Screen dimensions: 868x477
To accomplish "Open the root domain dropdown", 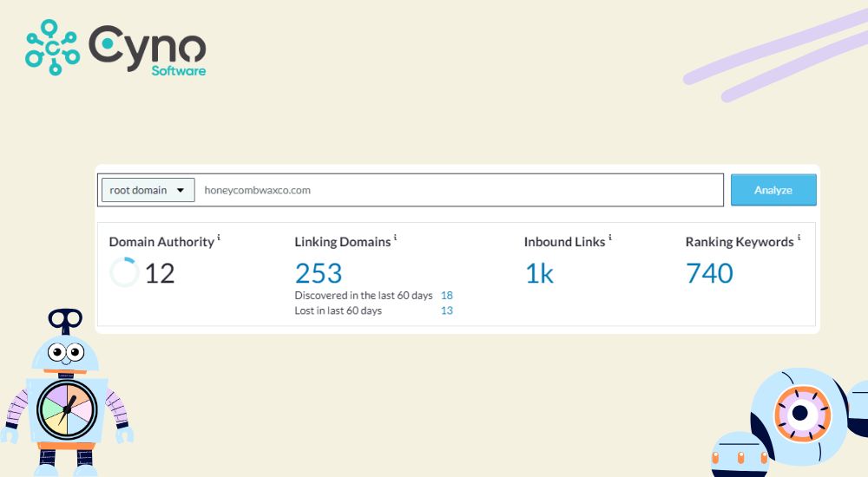I will [x=148, y=190].
